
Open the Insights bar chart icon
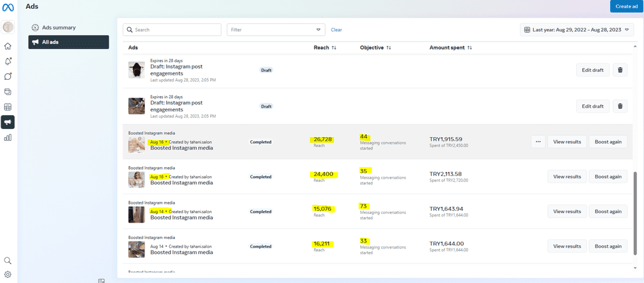8,138
